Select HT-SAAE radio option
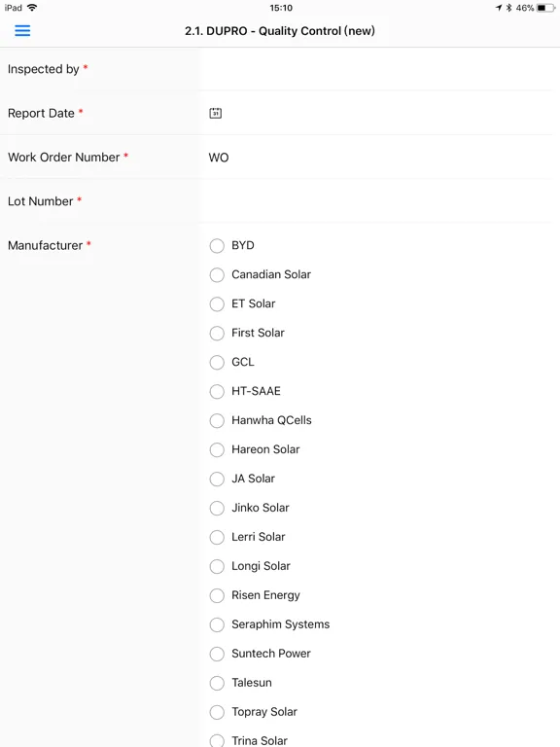The image size is (560, 747). tap(217, 391)
